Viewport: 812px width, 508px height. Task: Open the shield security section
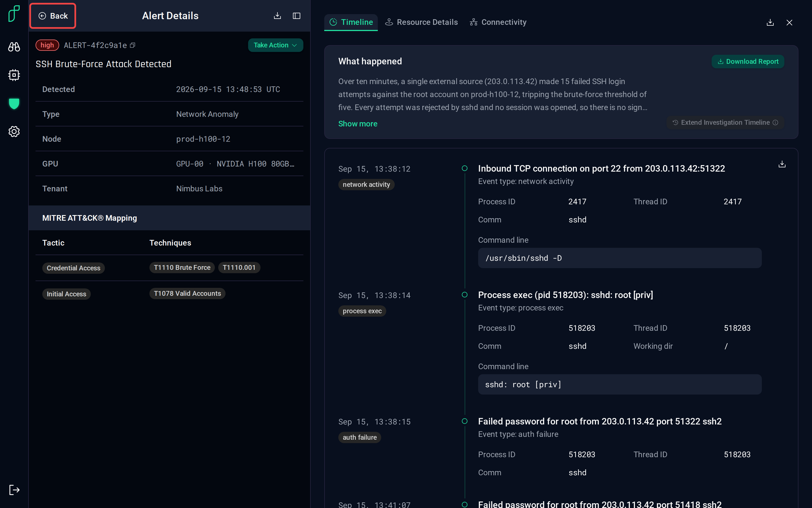pos(14,104)
